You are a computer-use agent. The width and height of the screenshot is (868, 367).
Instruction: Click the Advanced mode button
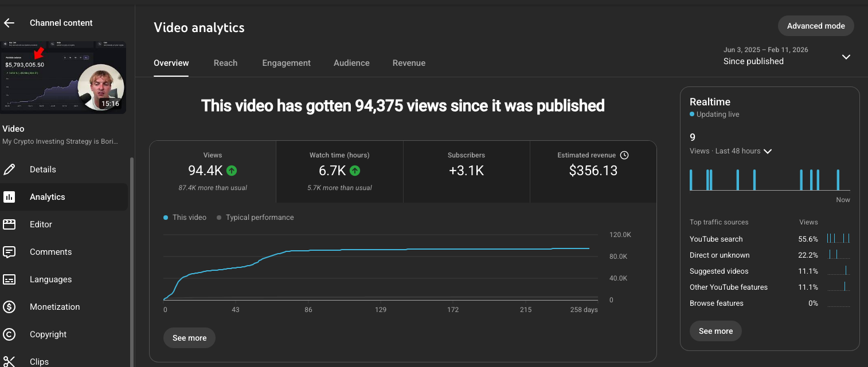[x=815, y=26]
